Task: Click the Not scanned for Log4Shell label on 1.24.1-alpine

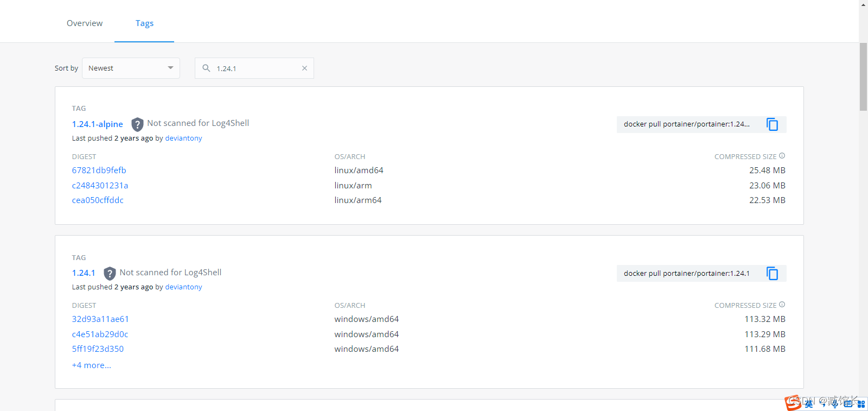Action: (198, 123)
